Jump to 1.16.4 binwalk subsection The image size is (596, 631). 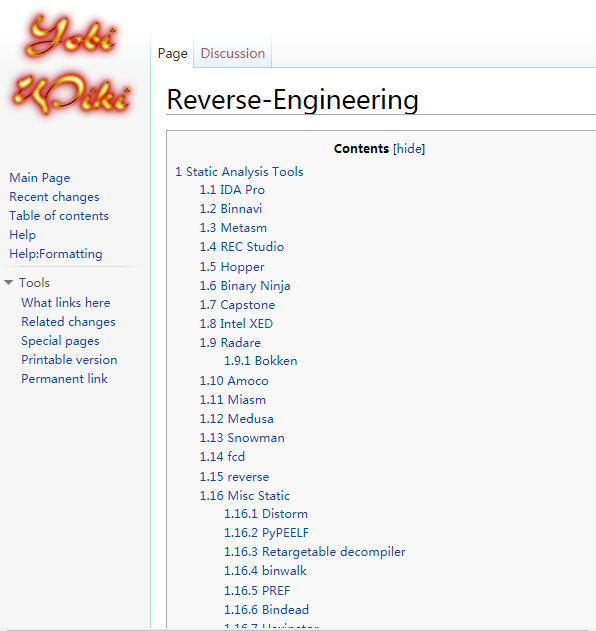coord(266,571)
